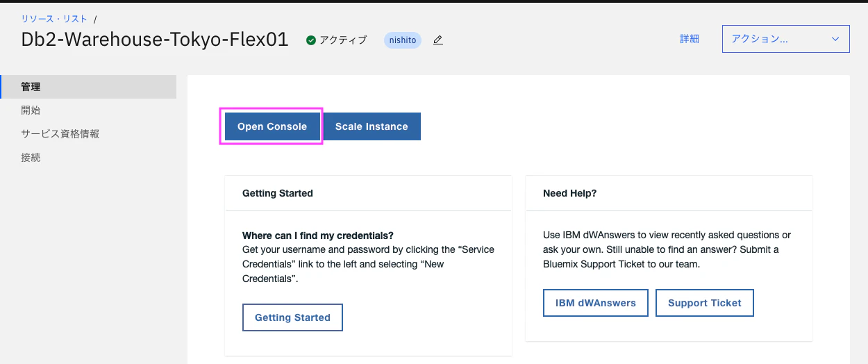Screen dimensions: 868x364
Task: Click the Open Console button
Action: click(272, 126)
